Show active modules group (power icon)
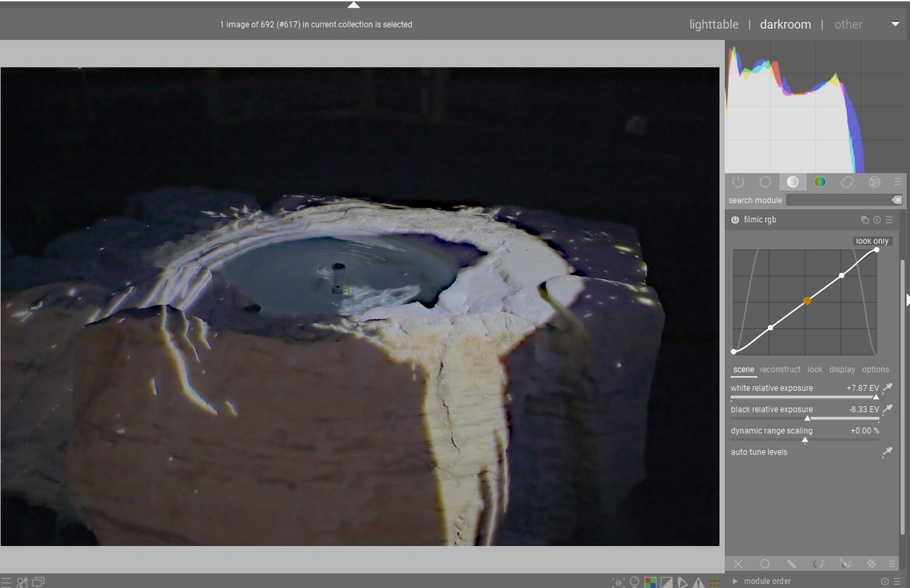Screen dimensions: 910x588 pos(738,182)
